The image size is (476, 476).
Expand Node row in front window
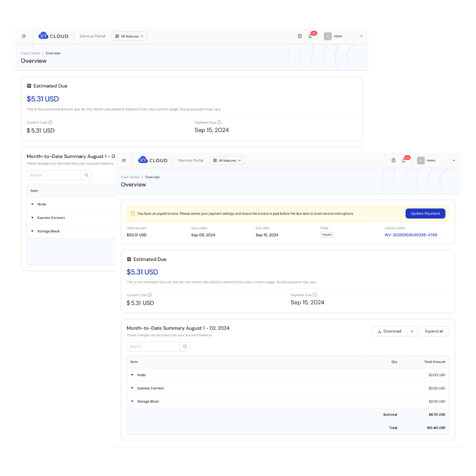click(132, 375)
